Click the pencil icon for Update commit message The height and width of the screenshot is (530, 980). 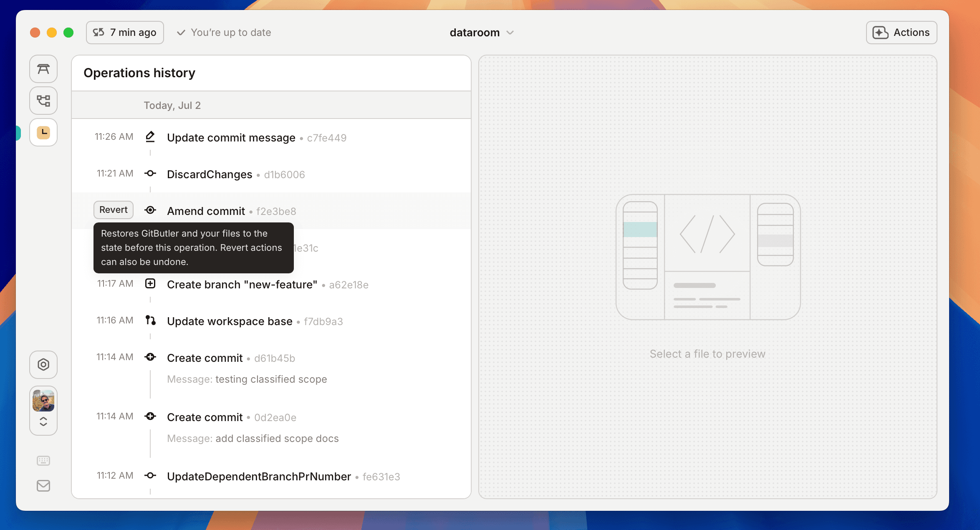[x=150, y=137]
